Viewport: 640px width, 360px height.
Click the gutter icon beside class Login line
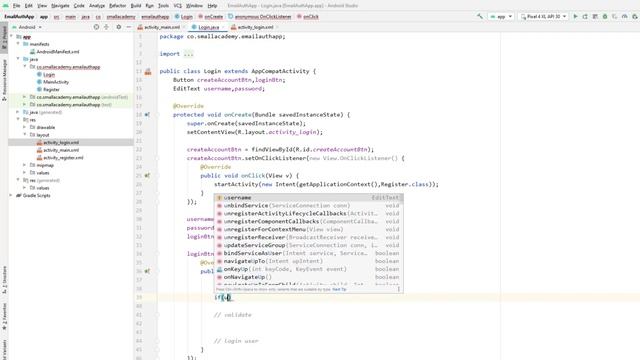coord(148,71)
